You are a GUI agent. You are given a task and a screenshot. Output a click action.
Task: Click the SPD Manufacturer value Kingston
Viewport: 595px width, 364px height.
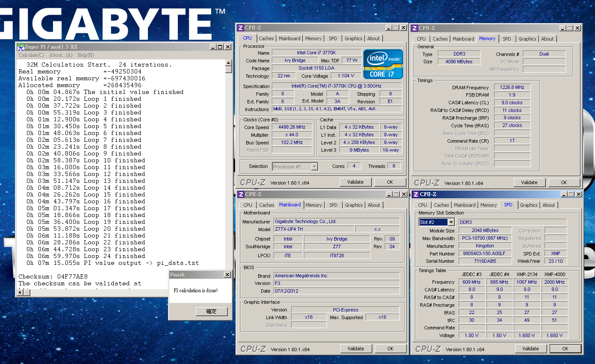pos(485,246)
